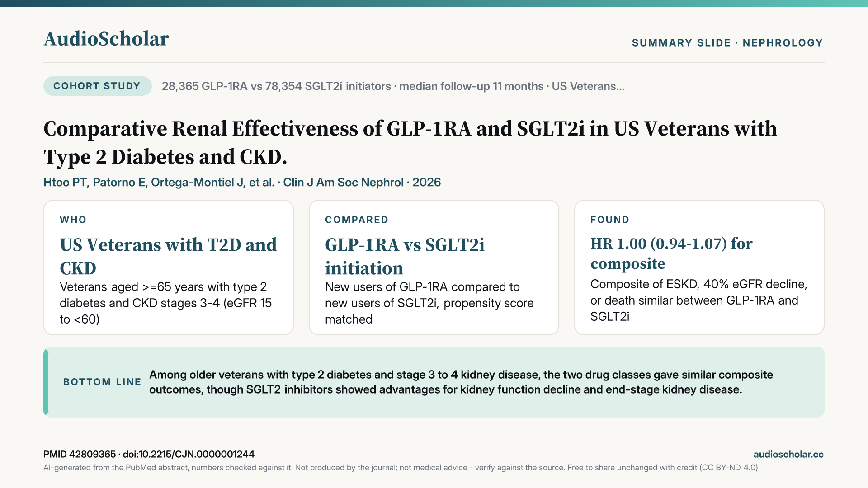The height and width of the screenshot is (488, 868).
Task: Click the cohort size text '28,365 GLP-1RA vs 78,354 SGLT2i initiators'
Action: pyautogui.click(x=276, y=86)
